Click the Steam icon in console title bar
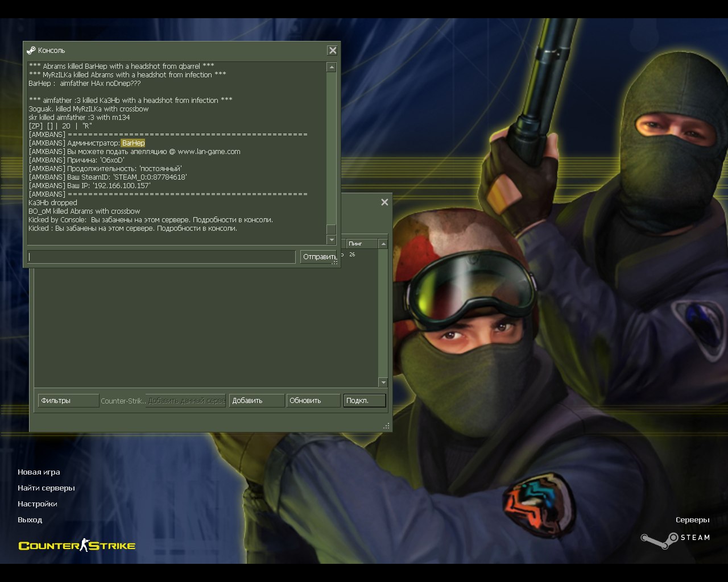 click(31, 51)
